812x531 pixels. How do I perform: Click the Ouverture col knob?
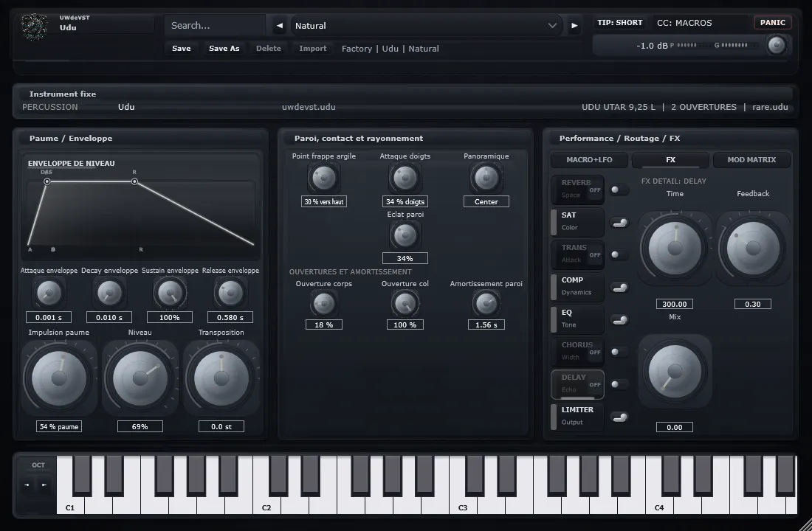[x=405, y=303]
